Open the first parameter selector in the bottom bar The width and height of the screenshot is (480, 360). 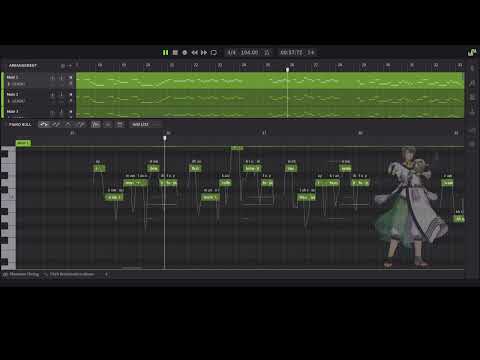[21, 274]
